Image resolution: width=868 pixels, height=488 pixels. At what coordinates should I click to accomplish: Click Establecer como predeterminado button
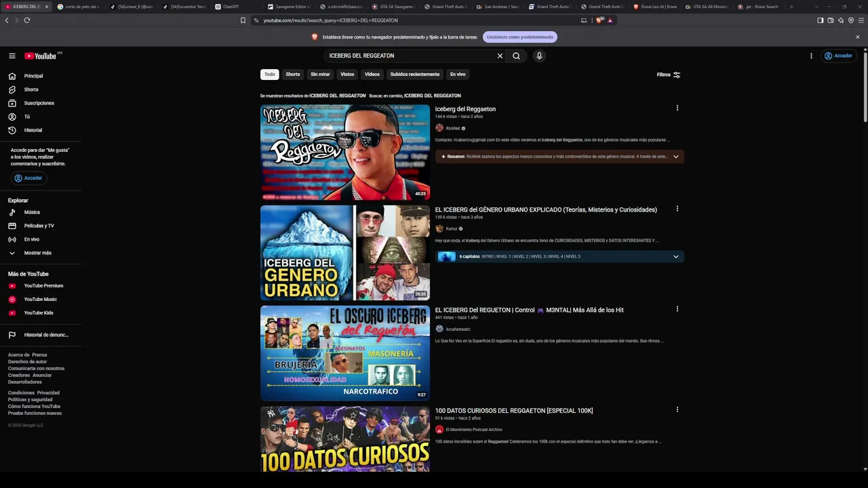[520, 37]
